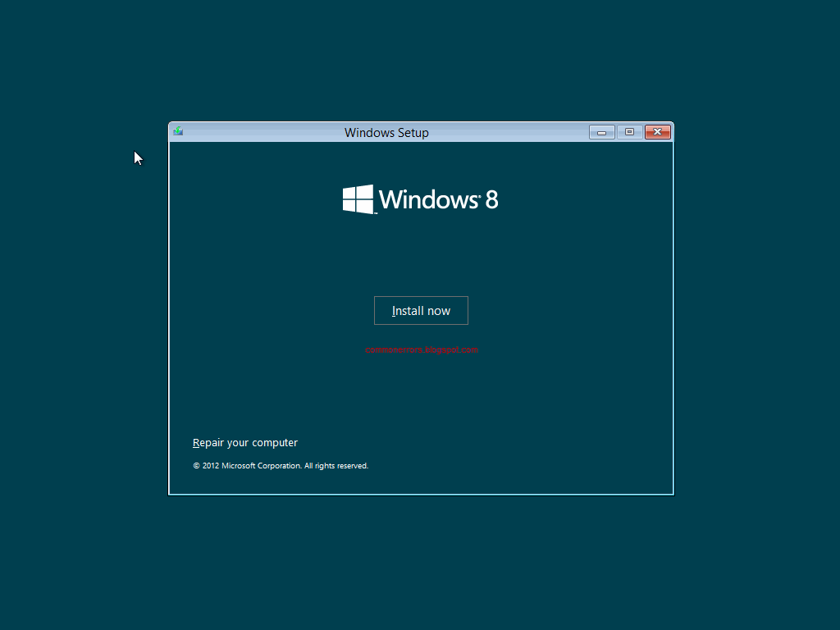Image resolution: width=840 pixels, height=630 pixels.
Task: Minimize the Windows Setup window
Action: [601, 132]
